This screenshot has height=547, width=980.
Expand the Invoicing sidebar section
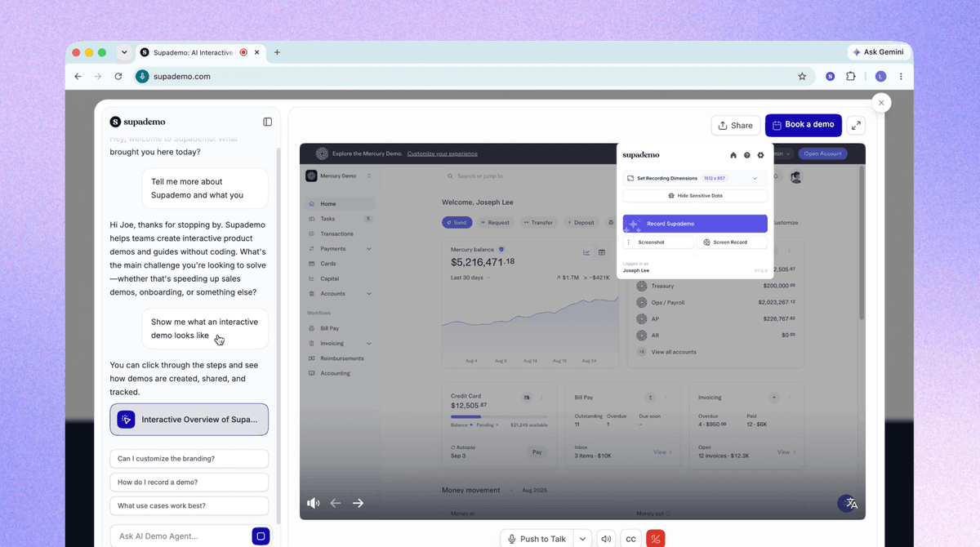(369, 344)
